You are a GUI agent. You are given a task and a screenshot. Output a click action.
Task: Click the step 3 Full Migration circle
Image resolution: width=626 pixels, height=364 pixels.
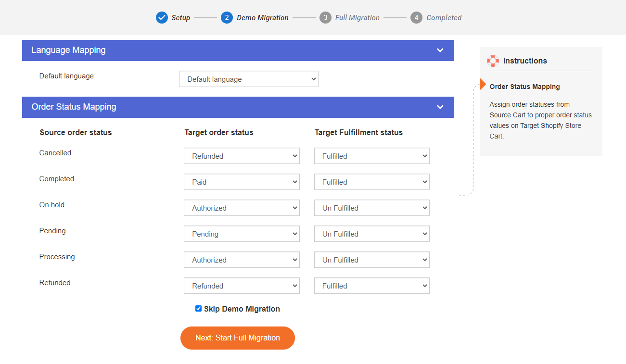coord(325,18)
